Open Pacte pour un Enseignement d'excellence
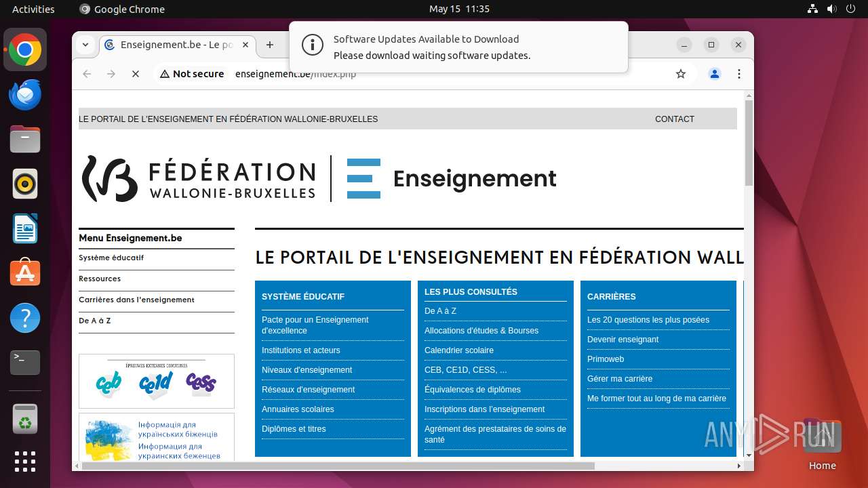868x488 pixels. pos(315,325)
